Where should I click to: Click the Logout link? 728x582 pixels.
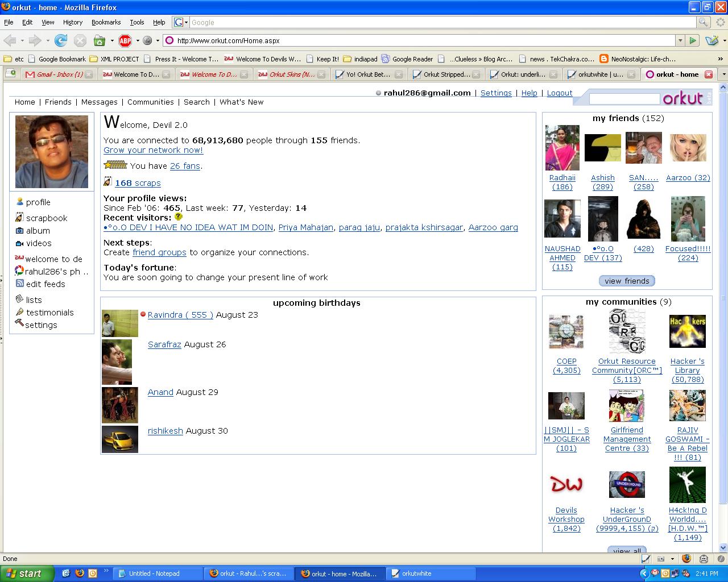click(560, 93)
